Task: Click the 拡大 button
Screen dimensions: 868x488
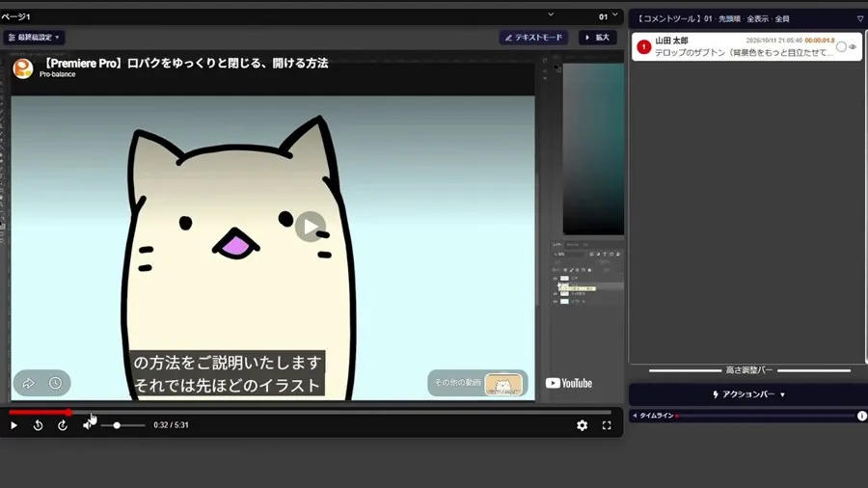Action: point(597,37)
